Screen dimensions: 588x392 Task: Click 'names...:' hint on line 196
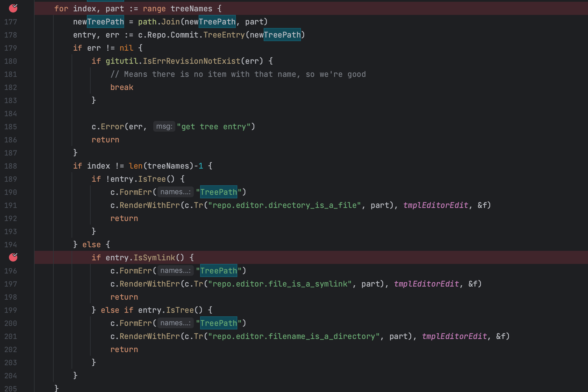pyautogui.click(x=176, y=270)
